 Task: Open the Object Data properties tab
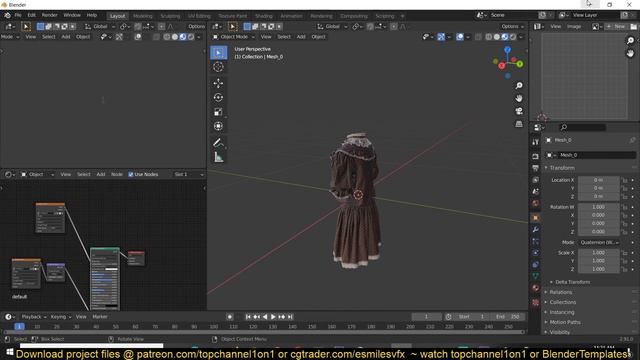pyautogui.click(x=536, y=276)
